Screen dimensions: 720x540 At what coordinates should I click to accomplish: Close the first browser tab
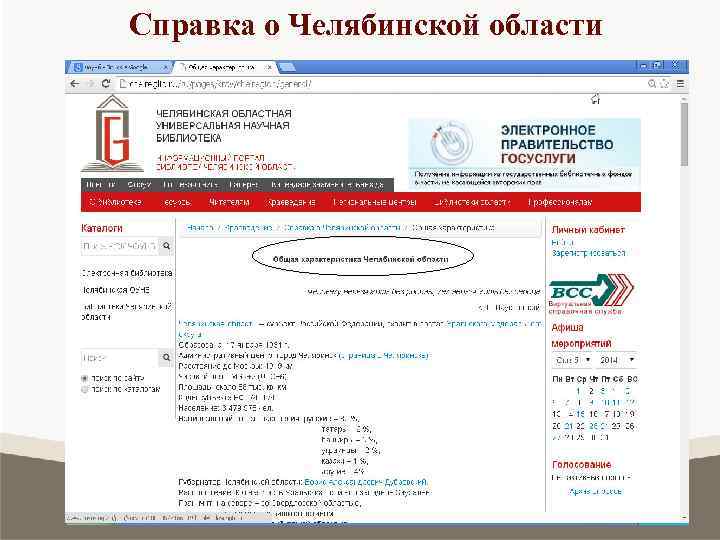point(165,67)
